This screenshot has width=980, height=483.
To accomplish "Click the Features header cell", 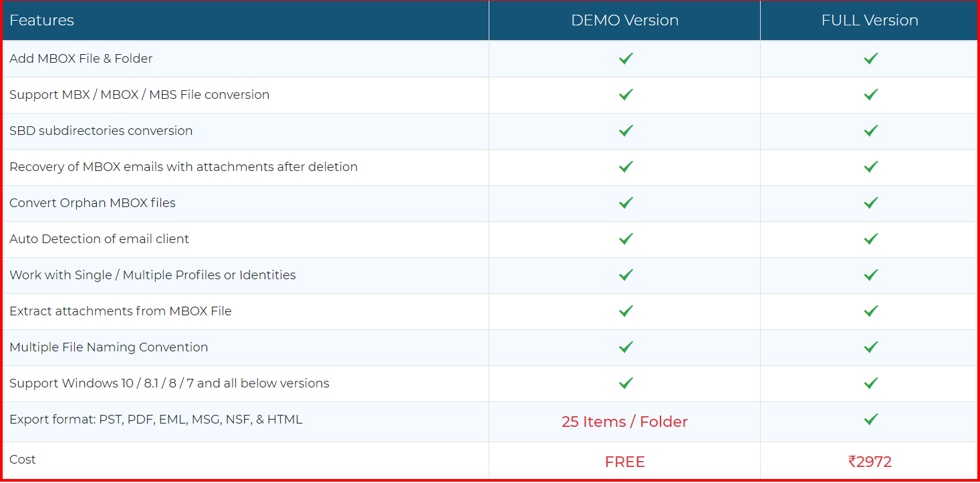I will coord(42,20).
